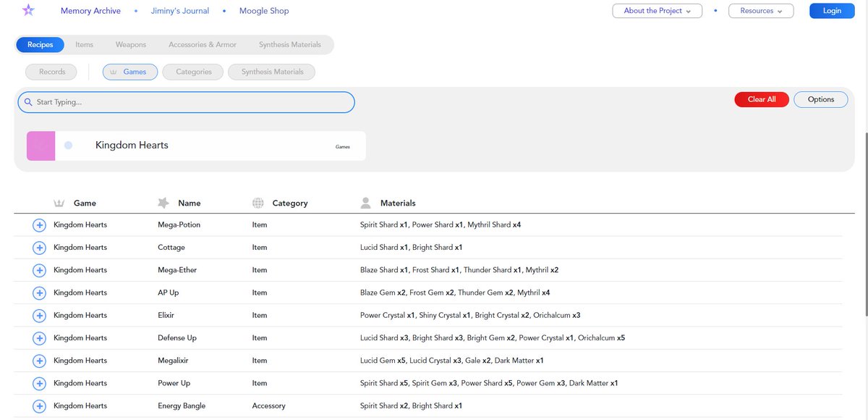The image size is (868, 420).
Task: Switch to the Weapons tab
Action: point(131,45)
